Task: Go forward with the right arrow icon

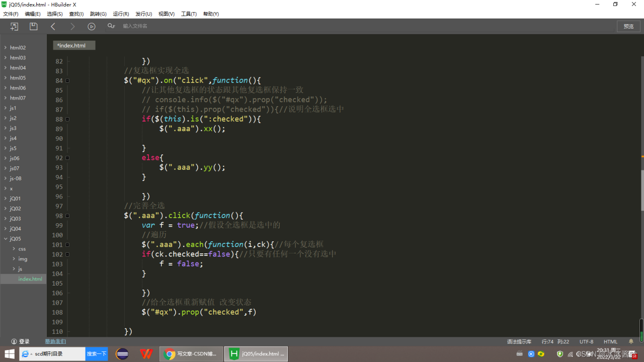Action: (72, 26)
